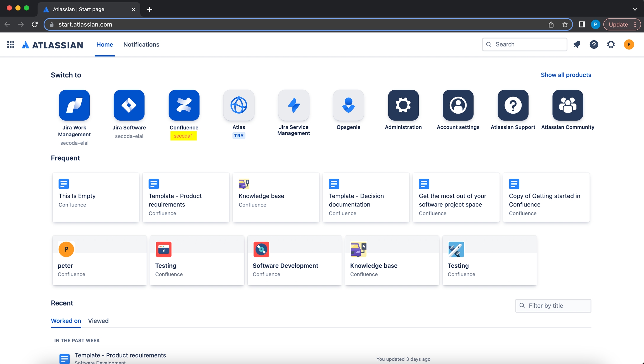Switch to the Notifications tab
This screenshot has width=644, height=364.
coord(141,44)
